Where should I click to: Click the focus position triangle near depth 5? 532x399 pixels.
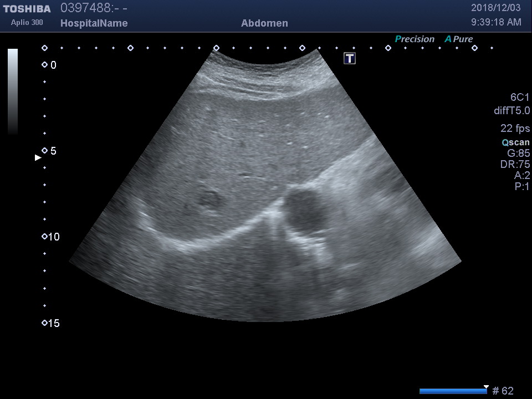coord(38,157)
